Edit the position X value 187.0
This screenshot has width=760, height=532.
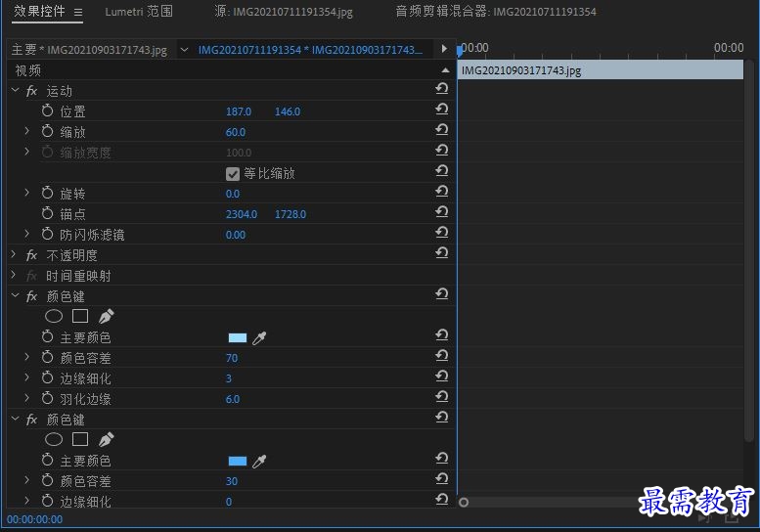239,111
